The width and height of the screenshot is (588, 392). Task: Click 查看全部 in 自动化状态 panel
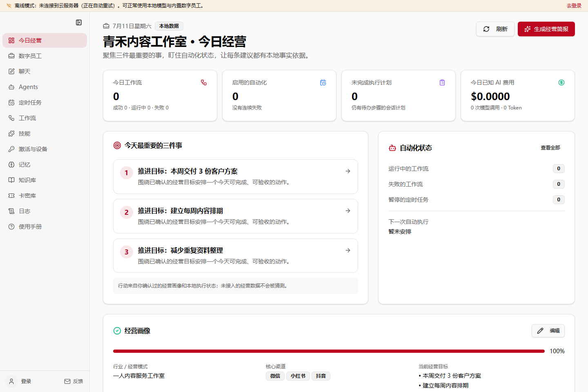(x=550, y=148)
